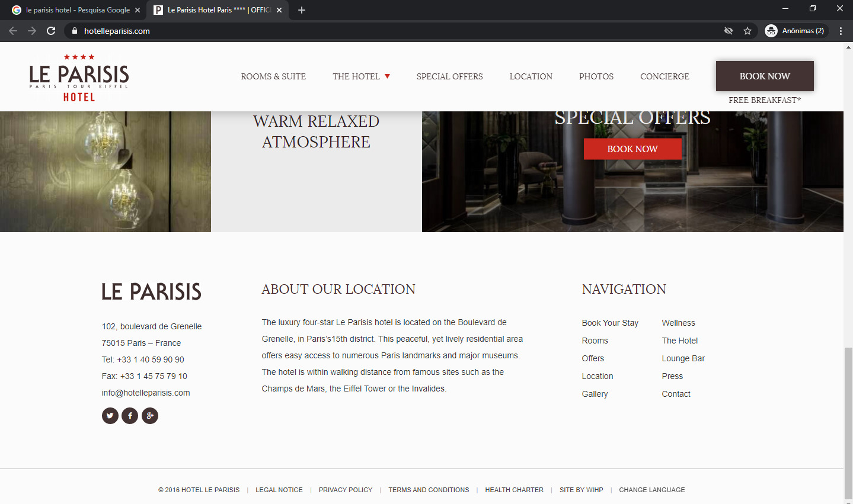Click the Le Parisis Hotel header logo

(x=79, y=78)
